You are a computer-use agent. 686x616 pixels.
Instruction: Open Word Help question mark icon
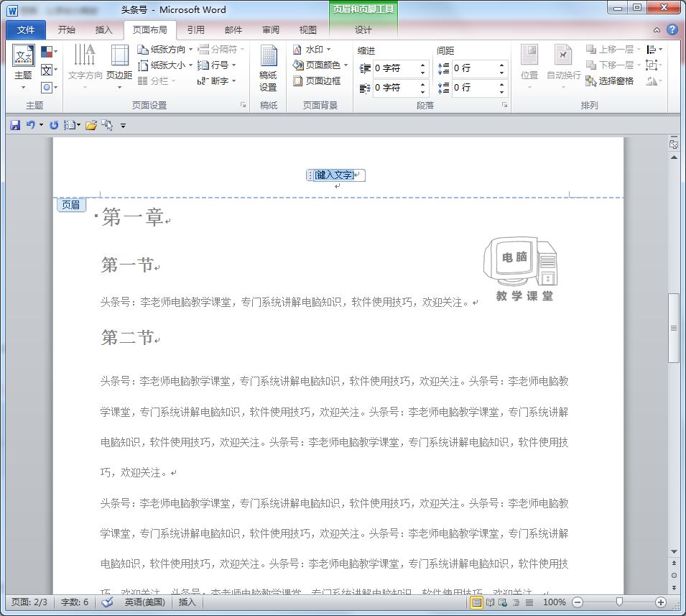click(x=672, y=29)
